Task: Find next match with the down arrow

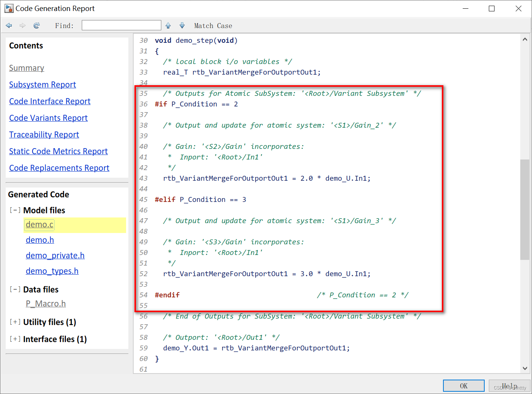Action: click(x=182, y=25)
